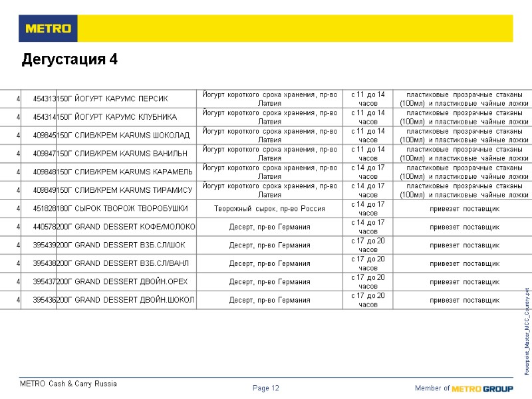Select the slide title 'Дегустация 4'
Image resolution: width=532 pixels, height=399 pixels.
[70, 59]
